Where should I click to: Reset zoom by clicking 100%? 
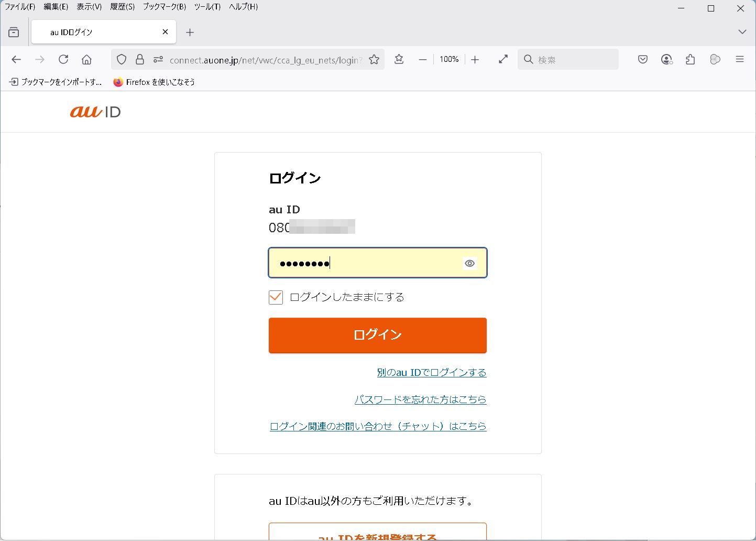pos(449,60)
